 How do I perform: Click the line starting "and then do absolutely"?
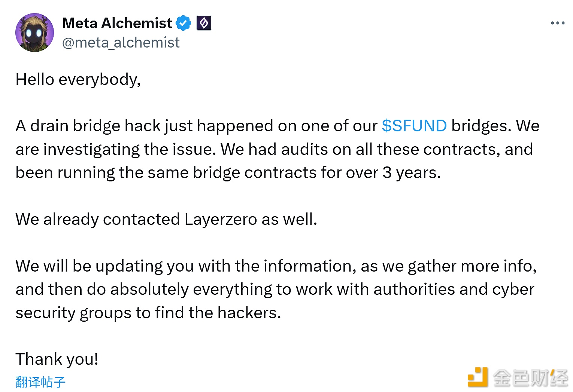pyautogui.click(x=275, y=290)
